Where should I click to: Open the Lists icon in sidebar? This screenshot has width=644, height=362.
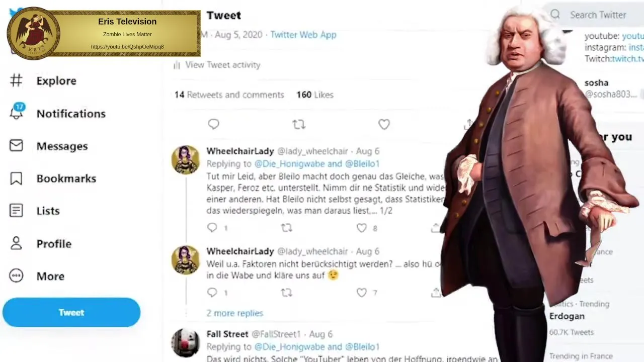coord(16,211)
